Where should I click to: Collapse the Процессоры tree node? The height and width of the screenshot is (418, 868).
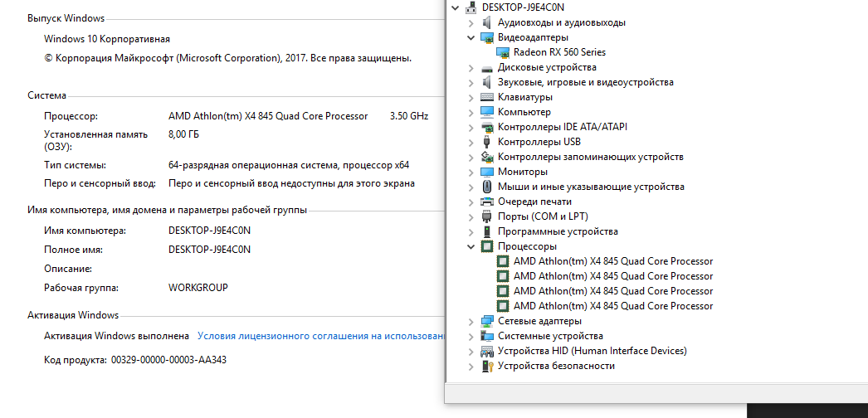[471, 246]
